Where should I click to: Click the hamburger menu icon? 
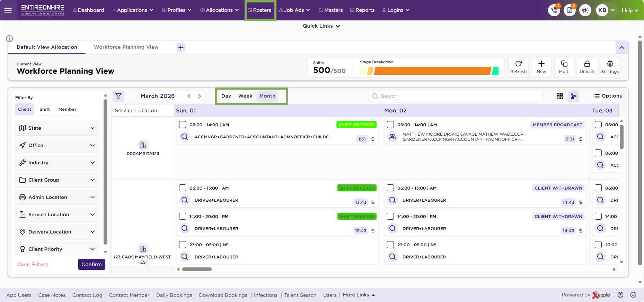[x=8, y=10]
